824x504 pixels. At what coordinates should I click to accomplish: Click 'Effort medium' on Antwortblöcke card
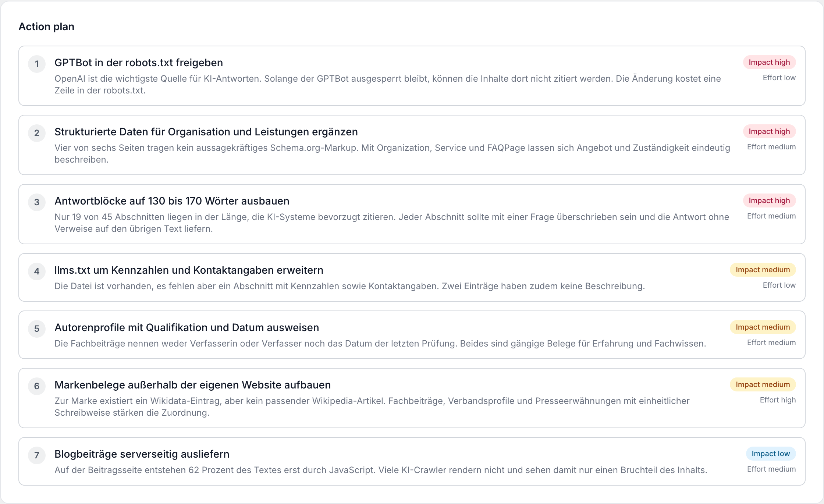pyautogui.click(x=771, y=216)
